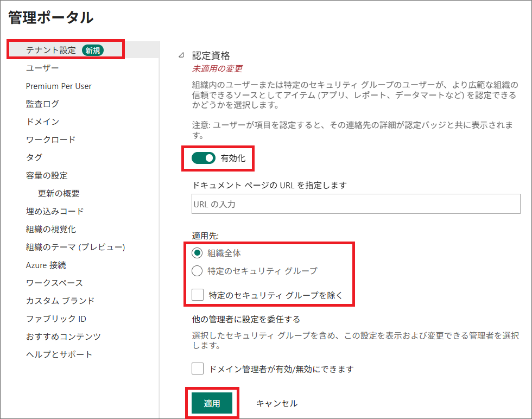Viewport: 532px width, 419px height.
Task: Go to ユーザー in the sidebar
Action: click(x=42, y=68)
